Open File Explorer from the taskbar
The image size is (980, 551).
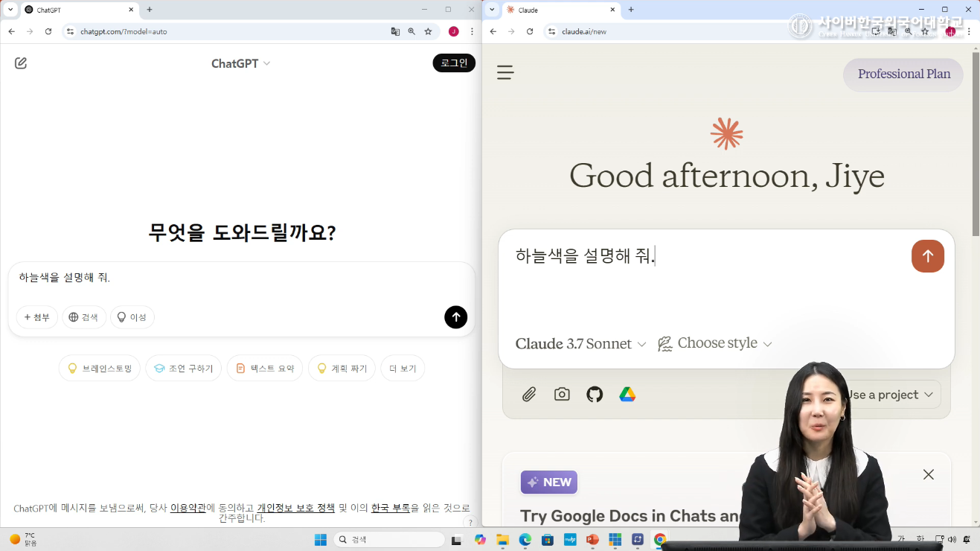pyautogui.click(x=502, y=539)
